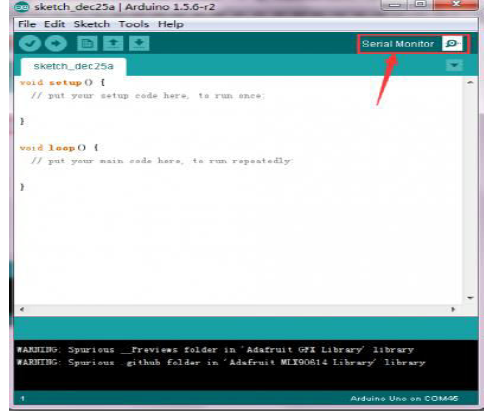Save the sketch with down-arrow icon
Image resolution: width=487 pixels, height=414 pixels.
point(139,43)
